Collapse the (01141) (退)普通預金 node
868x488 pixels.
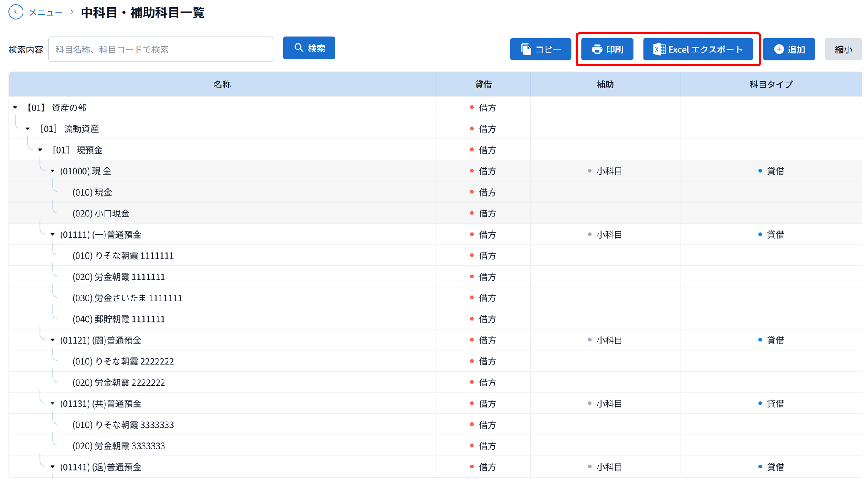click(x=53, y=467)
